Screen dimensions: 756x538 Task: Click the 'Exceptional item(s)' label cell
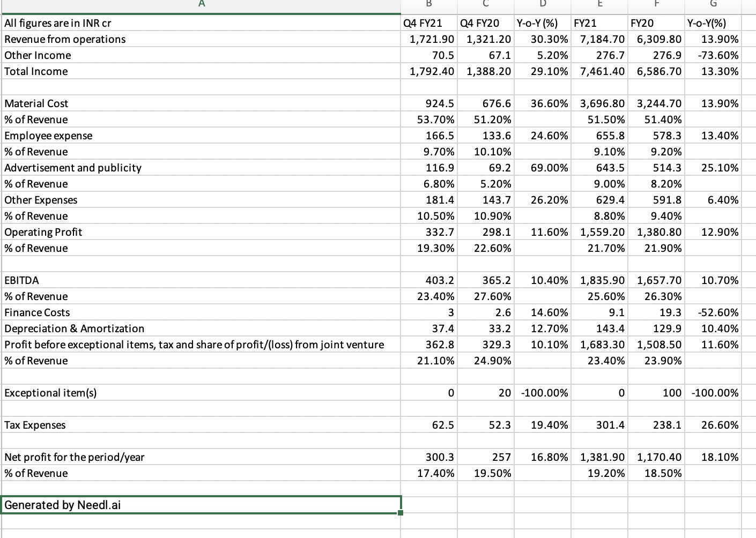pos(201,393)
